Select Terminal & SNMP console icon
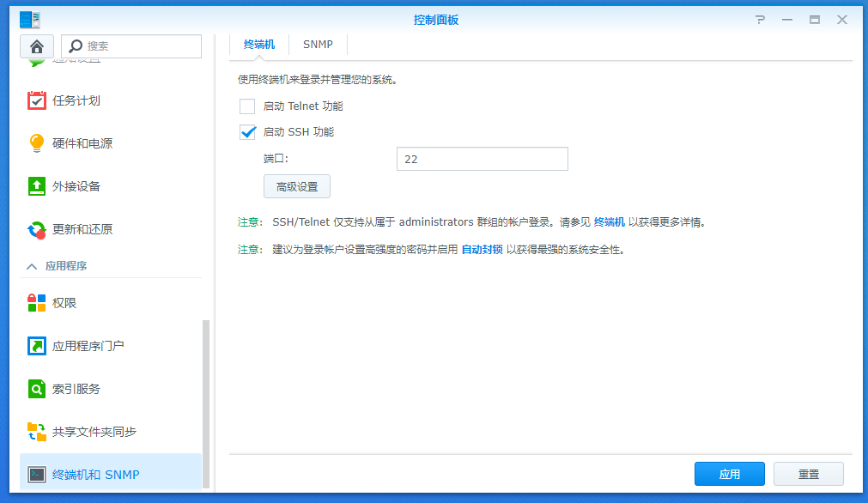868x503 pixels. 37,475
